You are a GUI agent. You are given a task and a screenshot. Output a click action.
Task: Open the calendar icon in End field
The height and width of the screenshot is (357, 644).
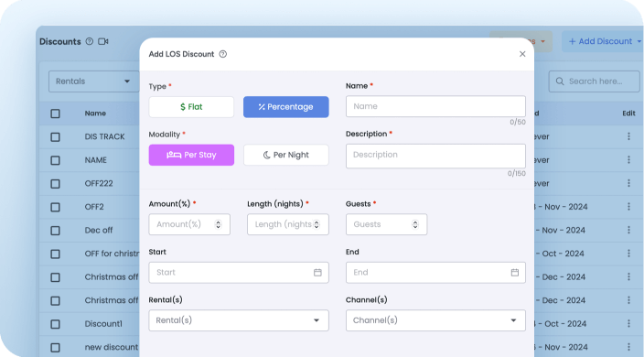point(515,273)
